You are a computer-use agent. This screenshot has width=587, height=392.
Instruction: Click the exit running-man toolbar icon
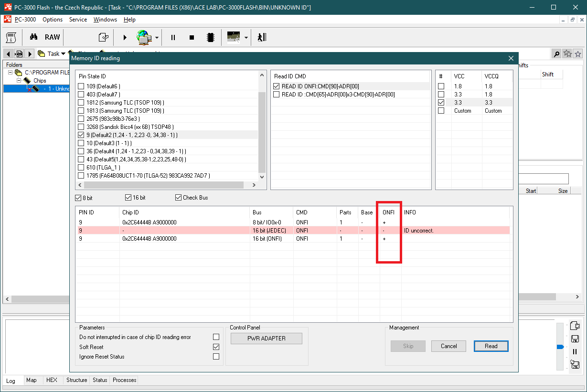click(x=261, y=37)
